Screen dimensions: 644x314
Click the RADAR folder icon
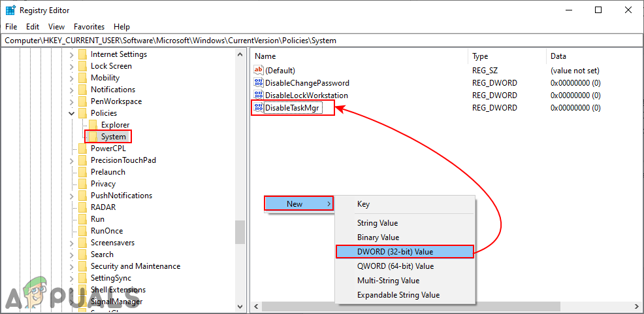(82, 207)
